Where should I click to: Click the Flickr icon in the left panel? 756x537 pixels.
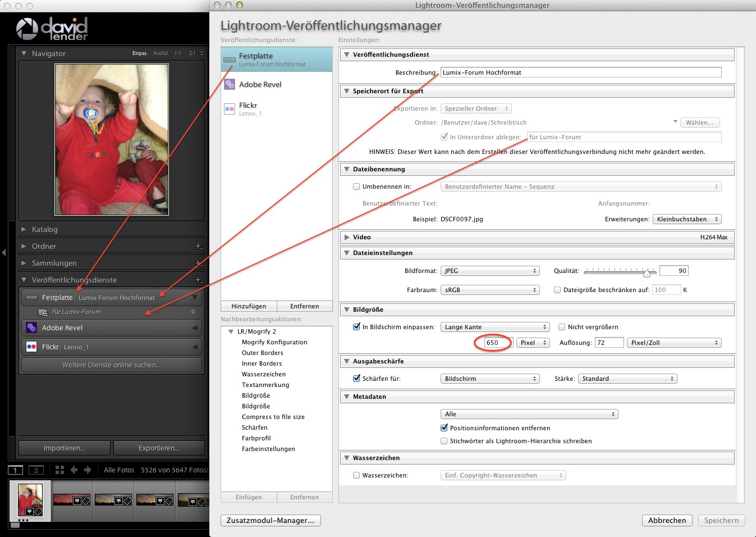(x=31, y=347)
